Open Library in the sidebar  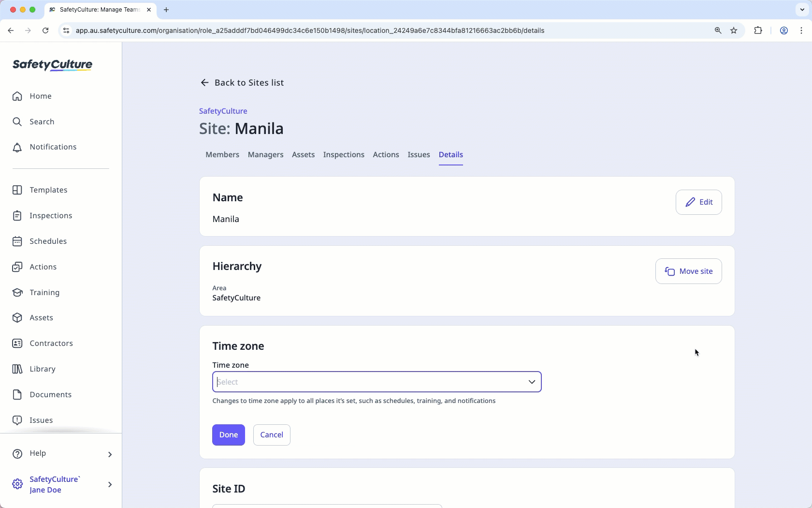coord(43,369)
